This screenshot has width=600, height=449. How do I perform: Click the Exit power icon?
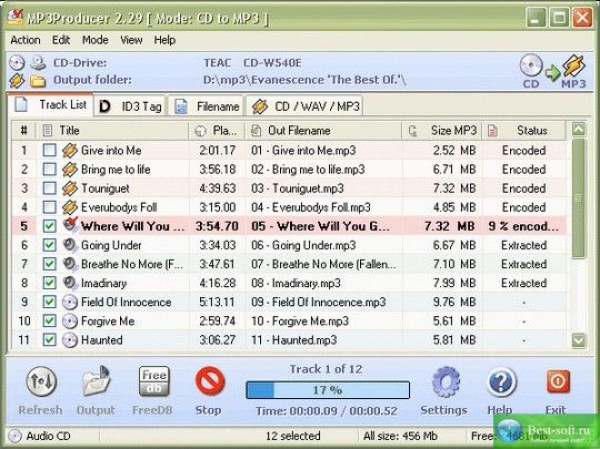(x=558, y=381)
